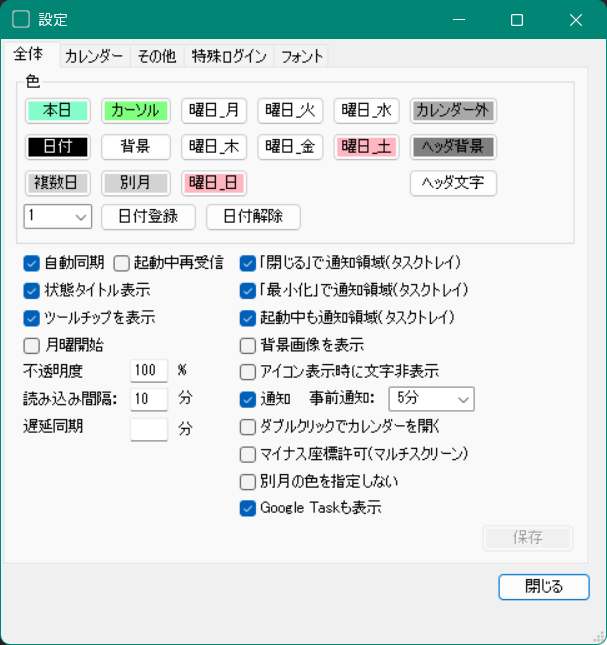607x645 pixels.
Task: Click the 曜日_日 color button
Action: [214, 183]
